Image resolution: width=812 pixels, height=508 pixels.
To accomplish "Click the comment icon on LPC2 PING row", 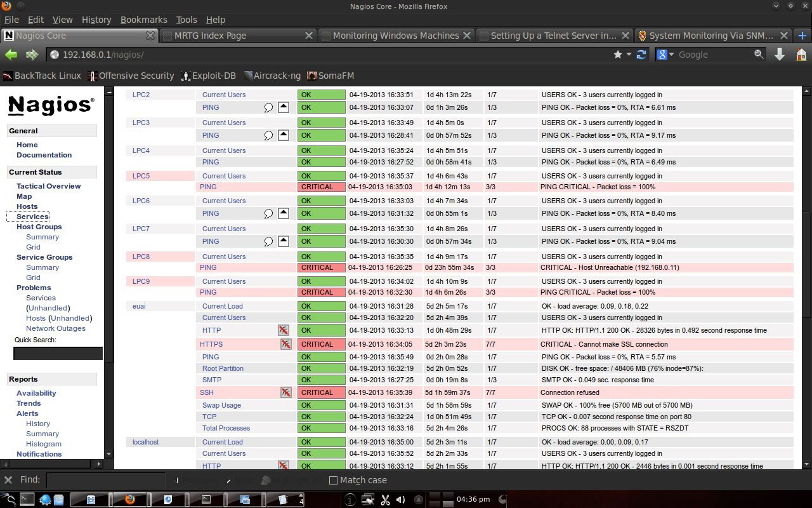I will [x=268, y=108].
